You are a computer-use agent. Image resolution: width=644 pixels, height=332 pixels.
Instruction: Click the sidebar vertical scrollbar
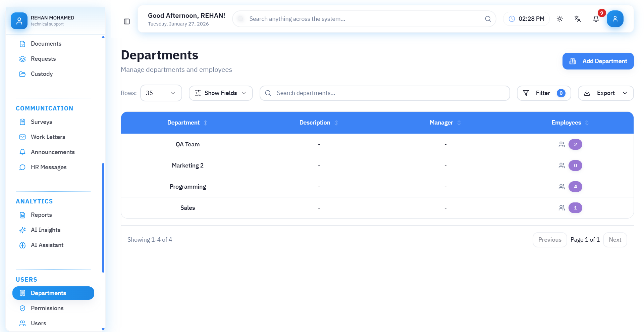point(103,218)
